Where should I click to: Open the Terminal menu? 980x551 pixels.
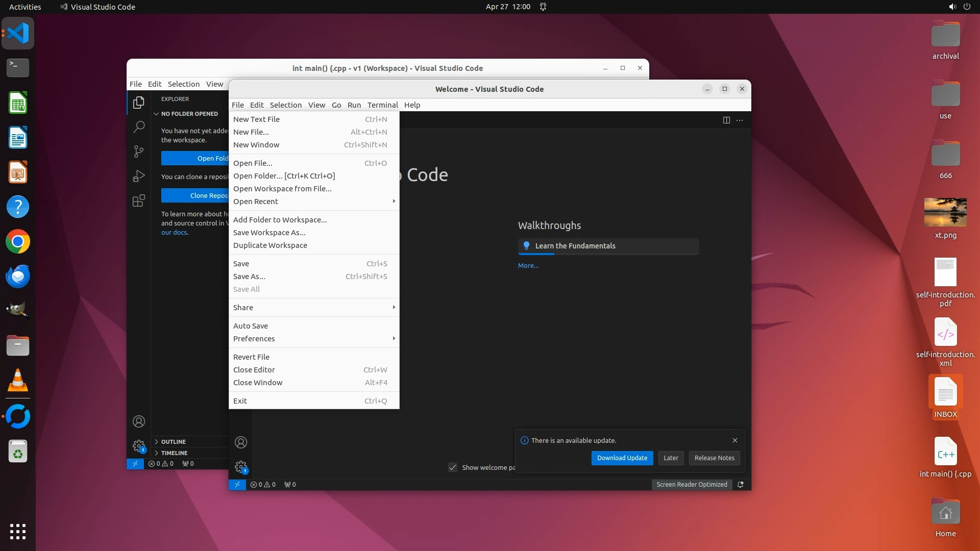(x=382, y=105)
